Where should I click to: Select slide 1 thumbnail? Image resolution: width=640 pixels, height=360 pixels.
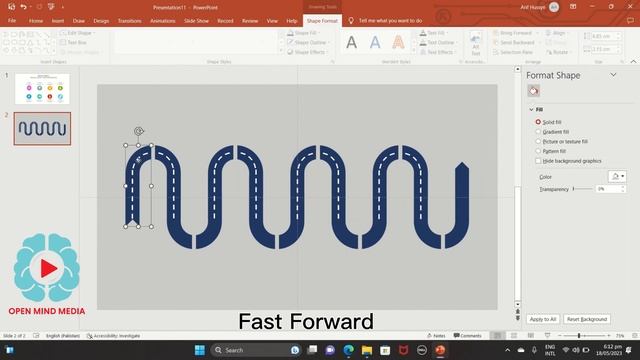tap(42, 89)
